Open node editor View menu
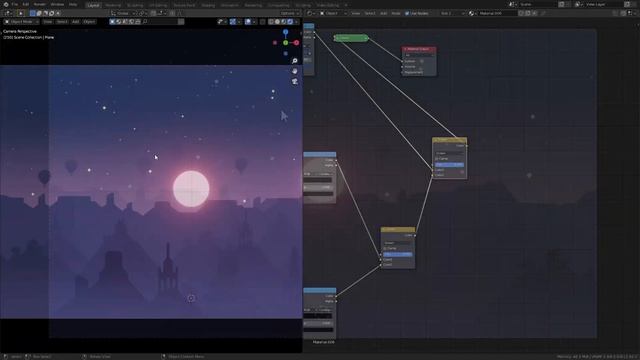This screenshot has height=360, width=640. tap(356, 13)
